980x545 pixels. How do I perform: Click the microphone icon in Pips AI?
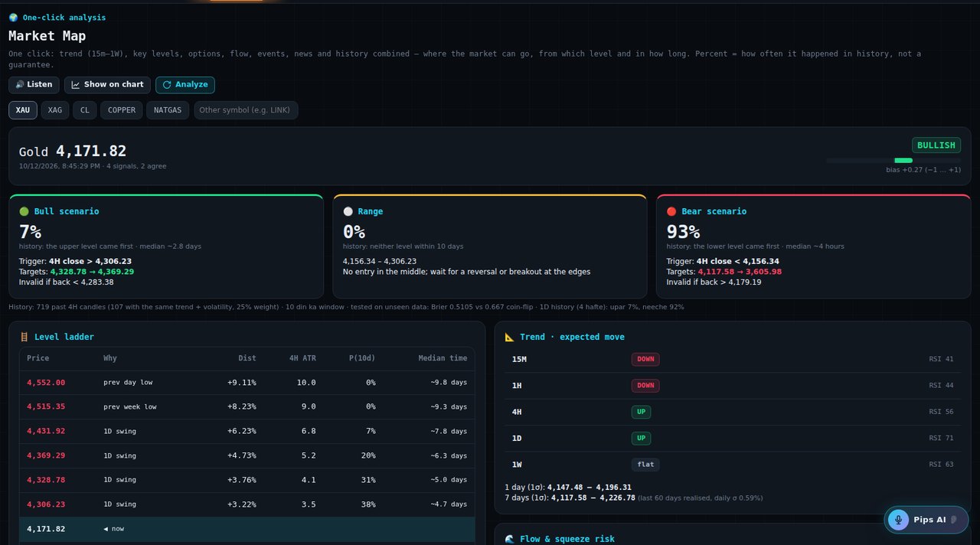click(x=899, y=520)
